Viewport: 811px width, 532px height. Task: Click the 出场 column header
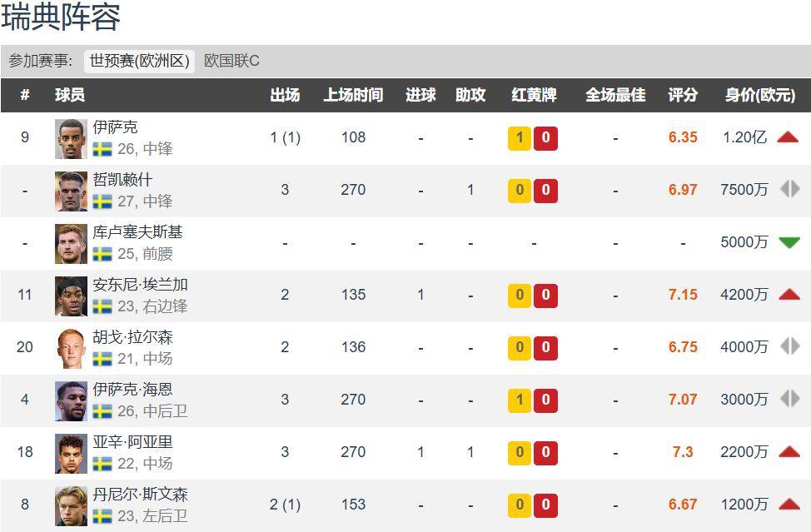[285, 95]
